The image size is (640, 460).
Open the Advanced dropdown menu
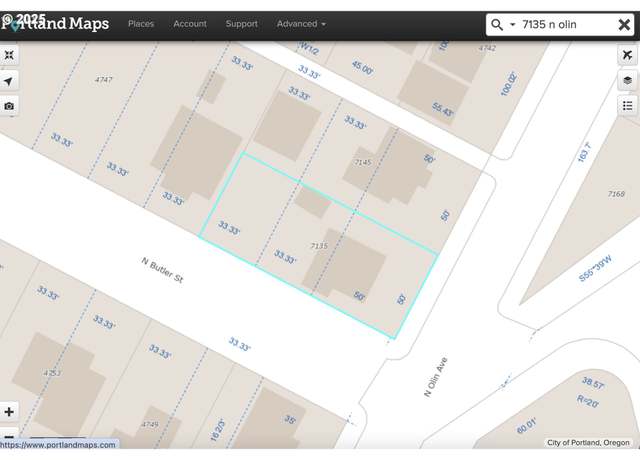coord(301,24)
